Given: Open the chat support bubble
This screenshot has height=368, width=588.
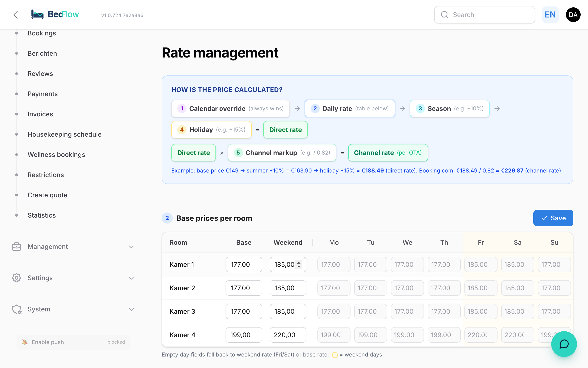Looking at the screenshot, I should [x=564, y=344].
